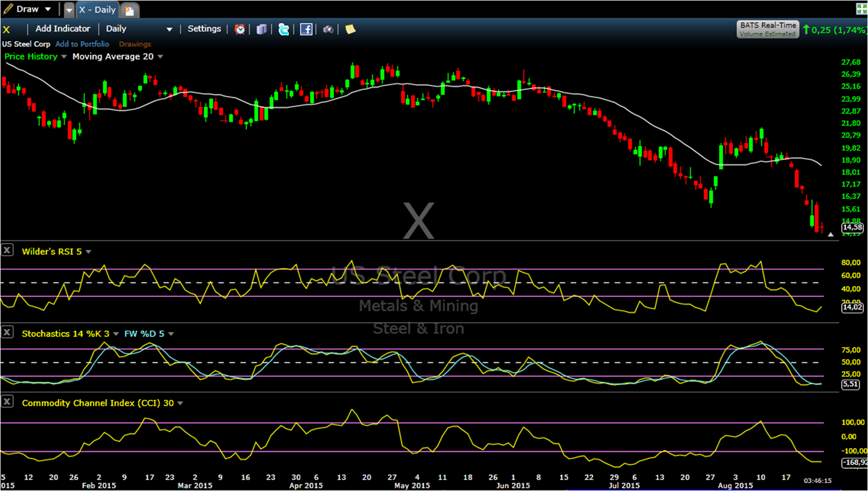
Task: Click the 14,58 current price marker
Action: (852, 227)
